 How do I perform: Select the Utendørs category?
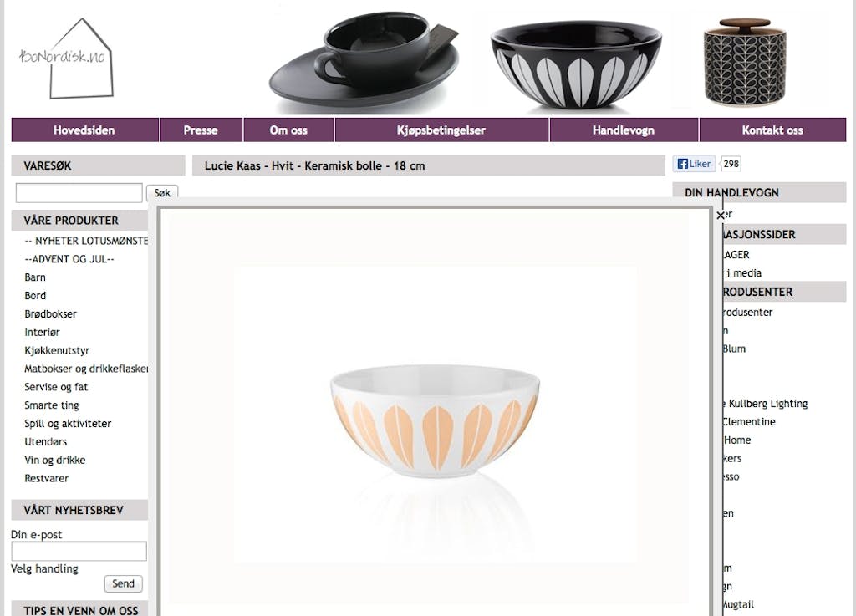45,442
